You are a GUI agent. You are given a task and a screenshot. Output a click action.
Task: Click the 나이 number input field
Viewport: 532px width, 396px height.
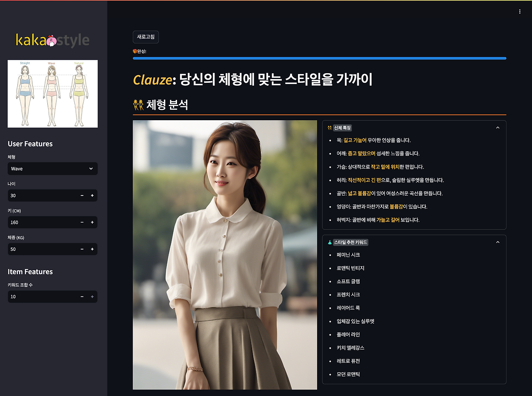[42, 196]
